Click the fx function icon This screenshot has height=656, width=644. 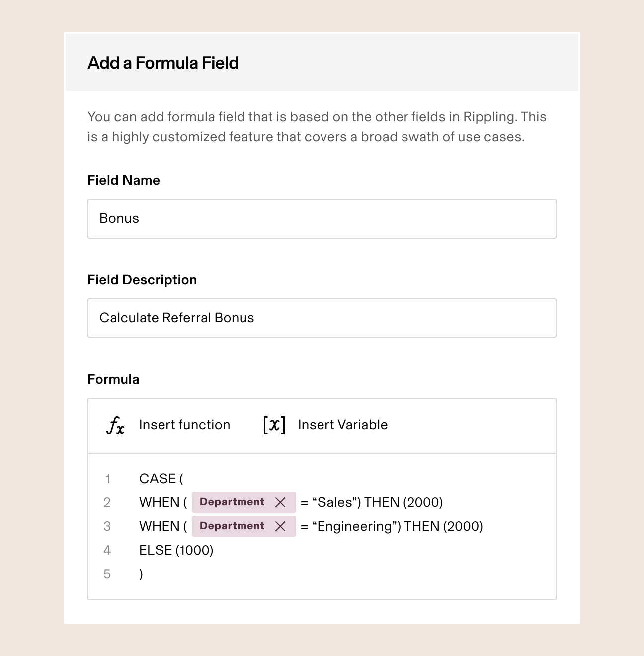point(115,425)
